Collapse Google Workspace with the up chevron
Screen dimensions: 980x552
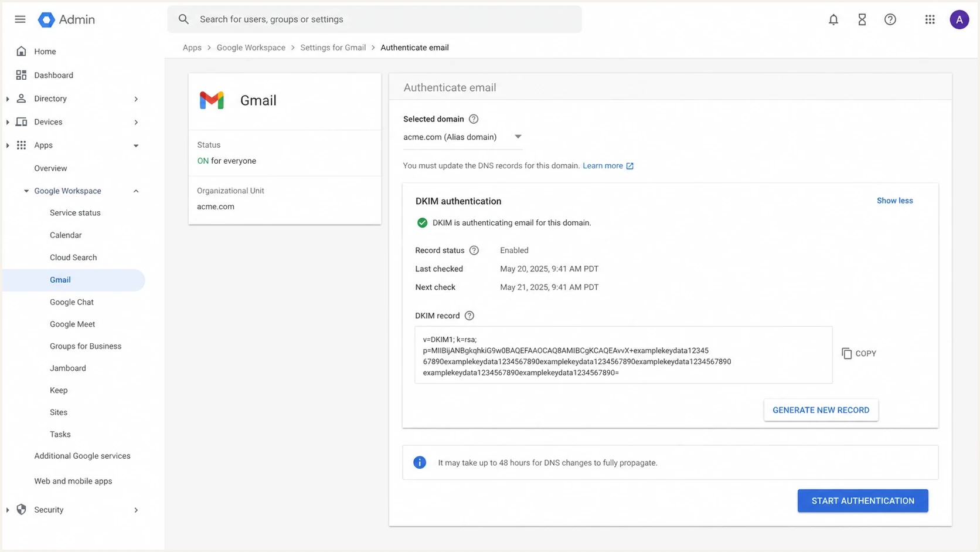pos(136,191)
